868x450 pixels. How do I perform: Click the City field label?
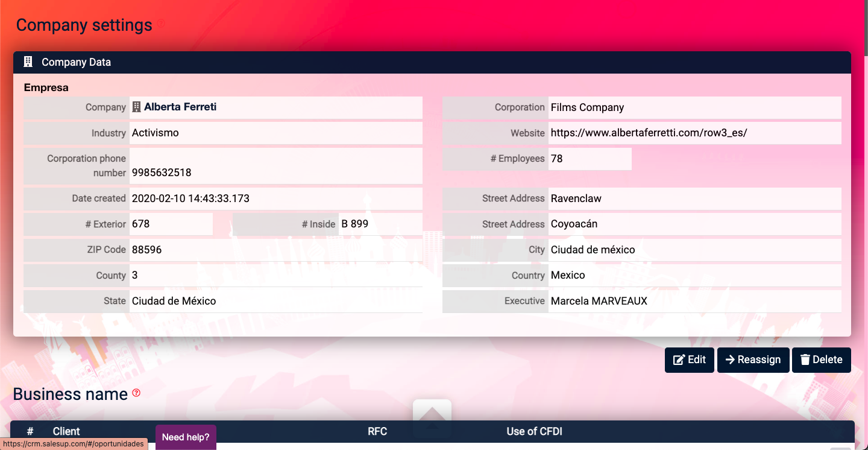click(537, 250)
